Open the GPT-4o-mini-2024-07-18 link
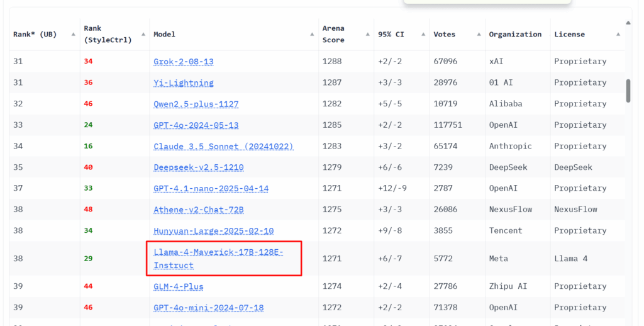The height and width of the screenshot is (326, 644). pyautogui.click(x=208, y=308)
